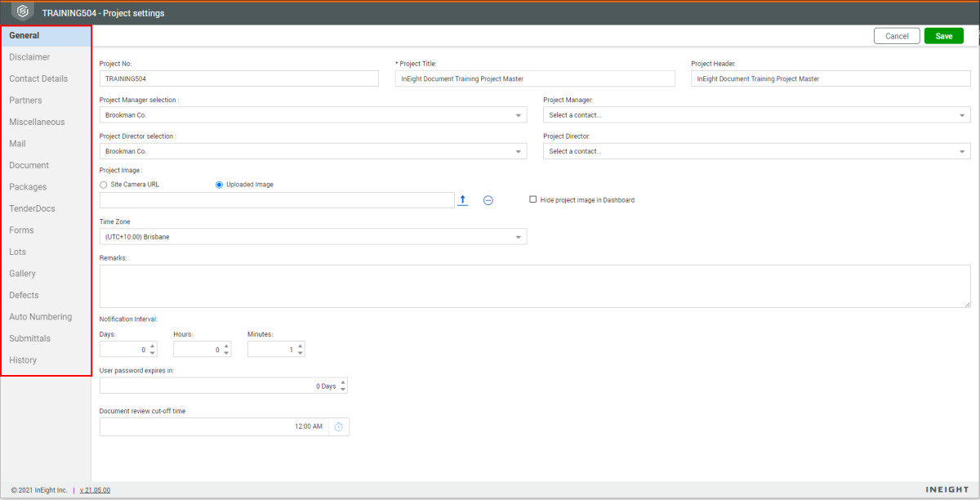Click the upload image arrow icon

tap(463, 200)
